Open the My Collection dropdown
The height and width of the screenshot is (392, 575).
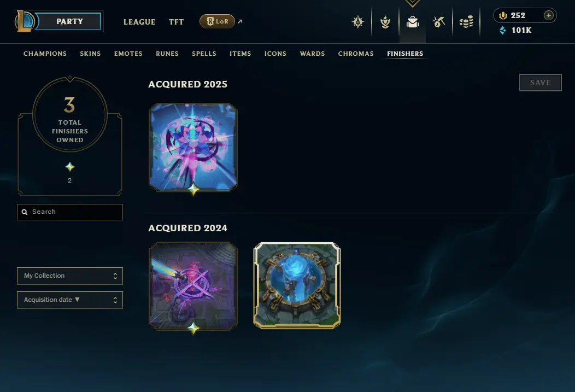(x=69, y=276)
